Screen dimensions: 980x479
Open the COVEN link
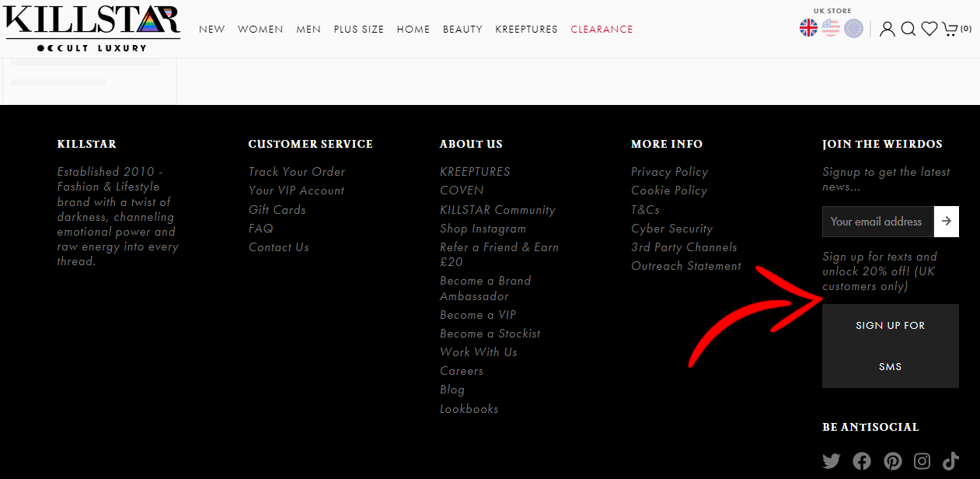(x=462, y=191)
